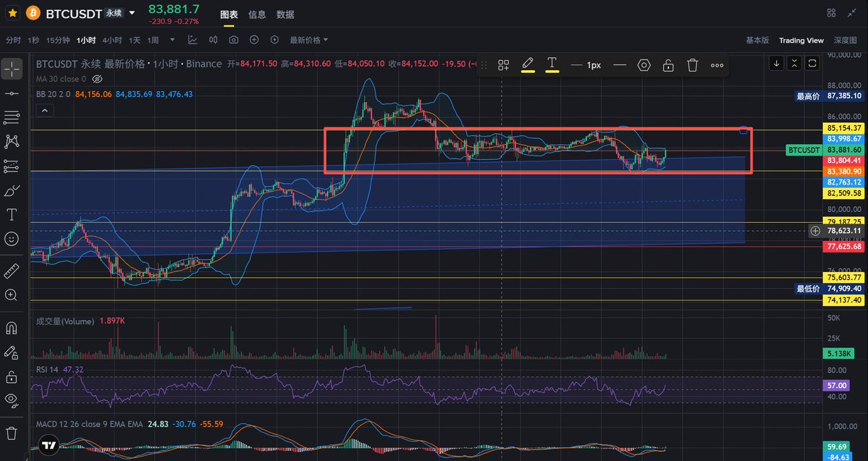Select the text annotation tool in left sidebar

point(12,215)
